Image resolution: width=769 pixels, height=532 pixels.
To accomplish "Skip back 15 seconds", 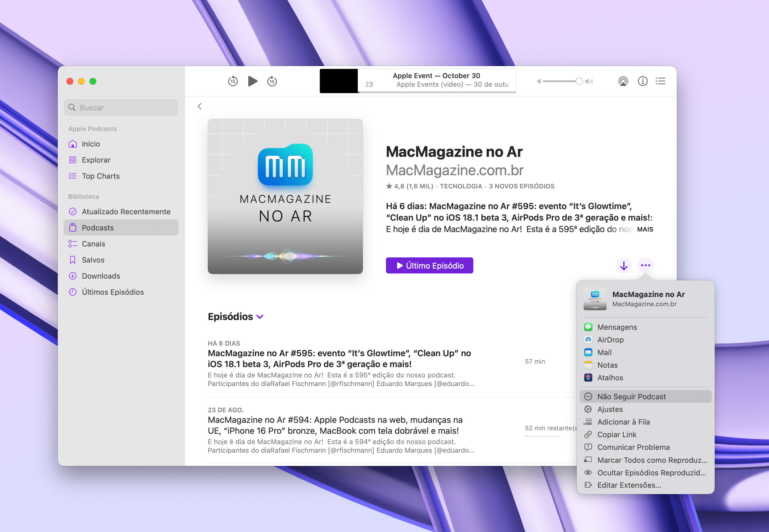I will coord(233,81).
